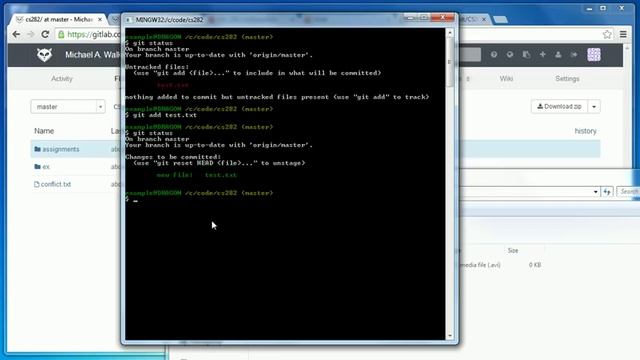Image resolution: width=640 pixels, height=360 pixels.
Task: Open the assignments folder link
Action: 61,149
